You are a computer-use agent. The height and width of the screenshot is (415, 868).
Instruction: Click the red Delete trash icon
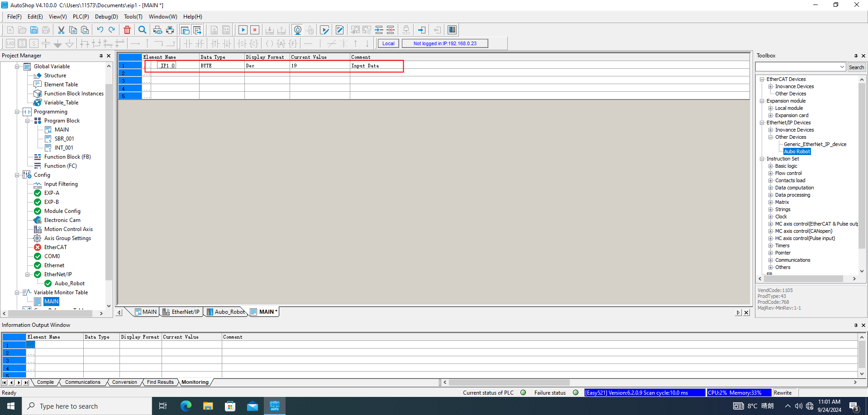pos(127,30)
